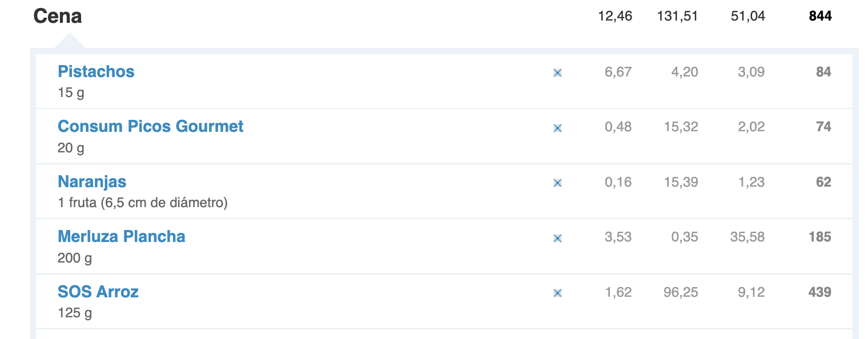
Task: Open the Pistachos food link
Action: point(96,71)
